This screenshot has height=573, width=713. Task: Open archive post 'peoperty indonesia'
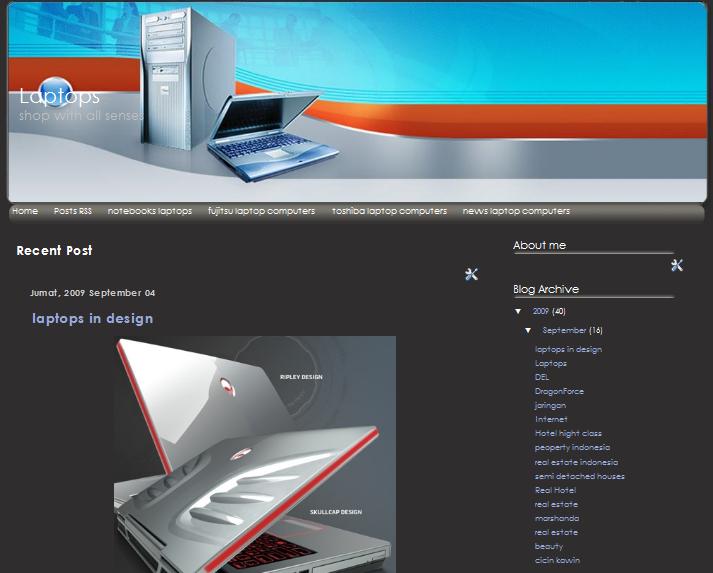point(572,447)
